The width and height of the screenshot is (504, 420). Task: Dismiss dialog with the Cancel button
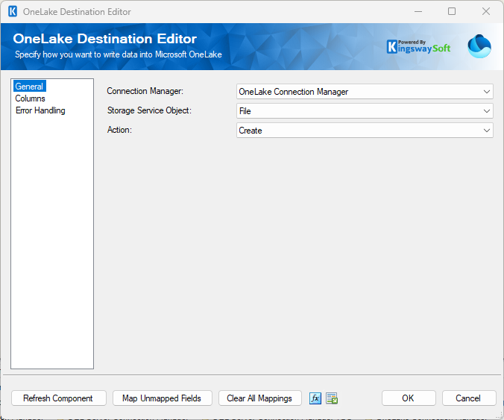point(469,398)
